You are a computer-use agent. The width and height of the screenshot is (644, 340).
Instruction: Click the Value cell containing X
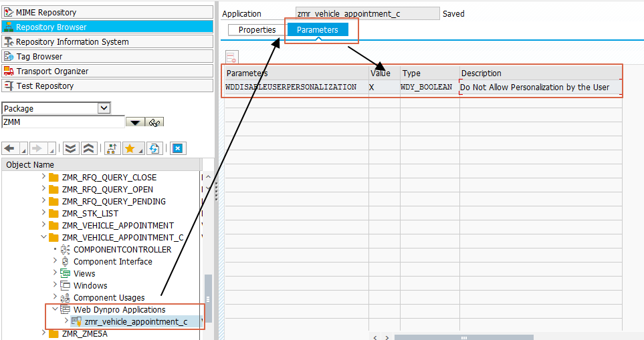click(385, 87)
